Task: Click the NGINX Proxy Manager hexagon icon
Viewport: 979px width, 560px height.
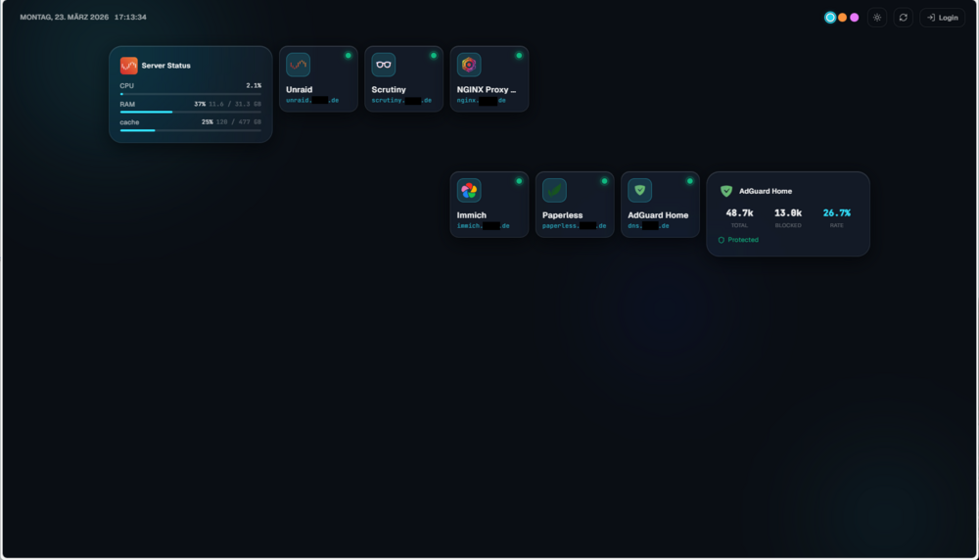Action: pyautogui.click(x=469, y=65)
